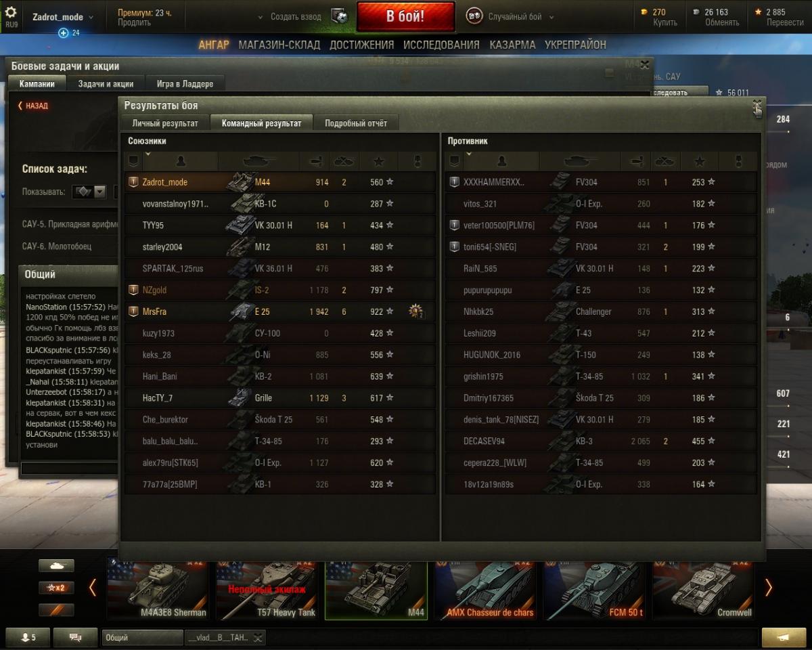
Task: Sort allies by player name column icon
Action: point(180,160)
